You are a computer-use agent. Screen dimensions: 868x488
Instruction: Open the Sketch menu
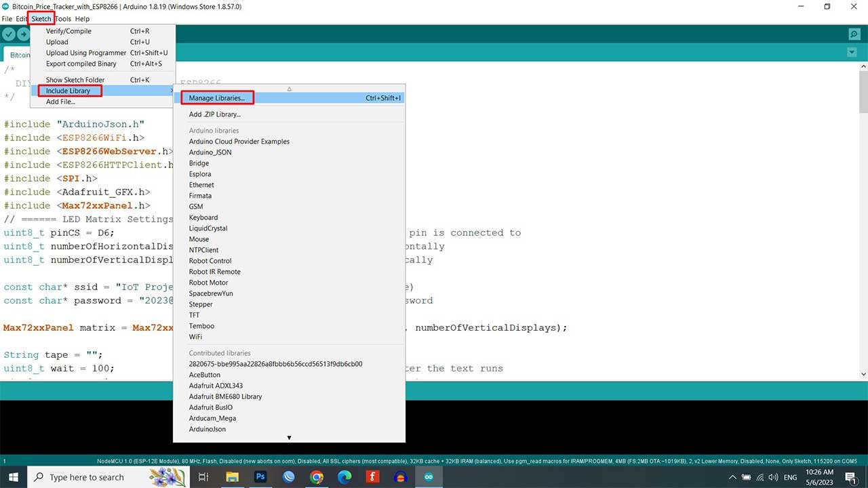coord(41,19)
